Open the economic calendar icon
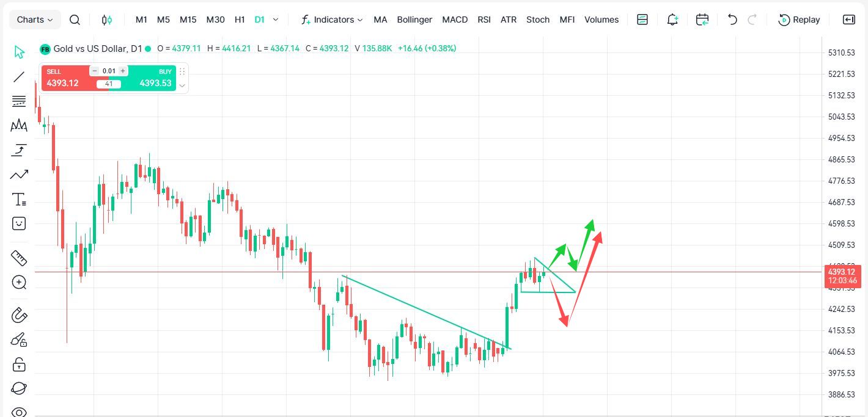868x417 pixels. [x=702, y=20]
